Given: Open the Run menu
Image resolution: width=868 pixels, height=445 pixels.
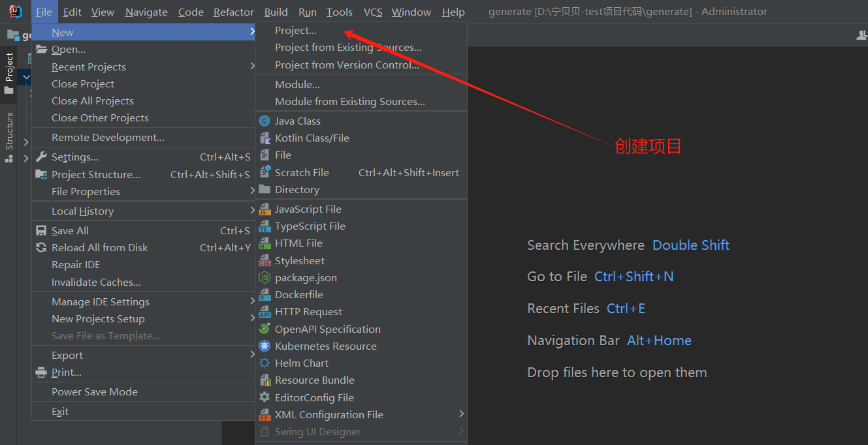Looking at the screenshot, I should click(308, 12).
